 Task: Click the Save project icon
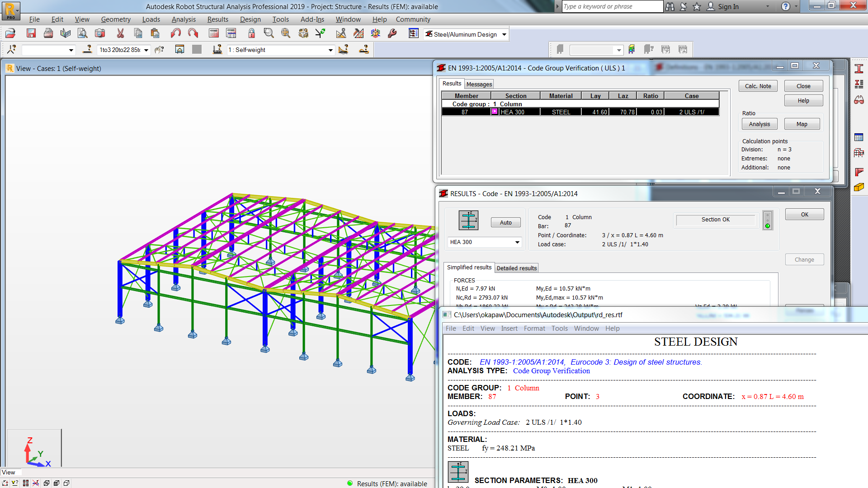pyautogui.click(x=31, y=33)
